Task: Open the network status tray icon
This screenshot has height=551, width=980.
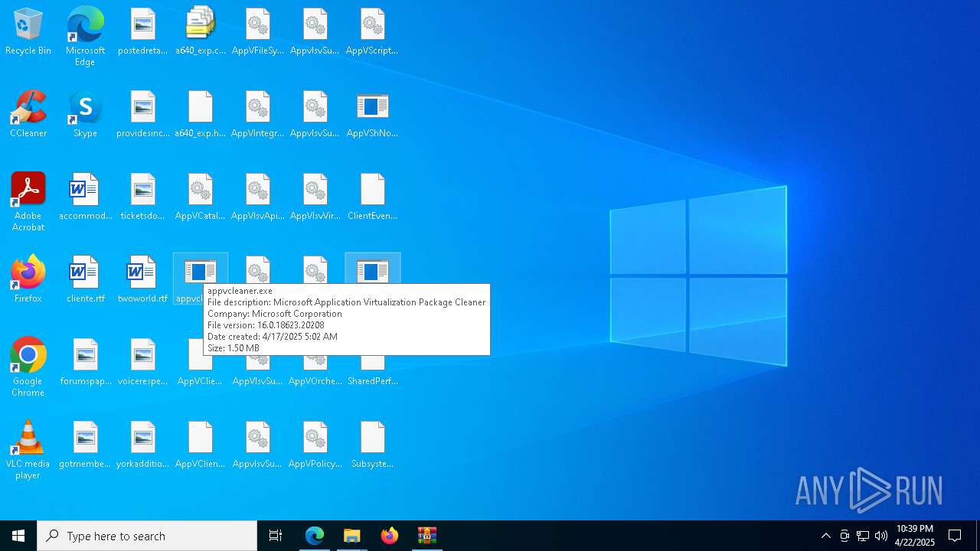Action: click(863, 536)
